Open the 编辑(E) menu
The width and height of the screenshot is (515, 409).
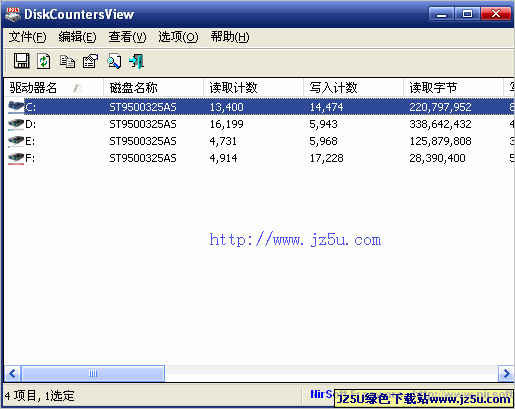77,37
